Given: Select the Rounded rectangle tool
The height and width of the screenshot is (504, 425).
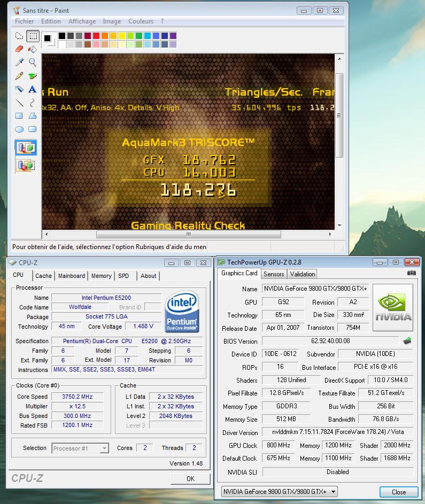Looking at the screenshot, I should click(x=33, y=129).
